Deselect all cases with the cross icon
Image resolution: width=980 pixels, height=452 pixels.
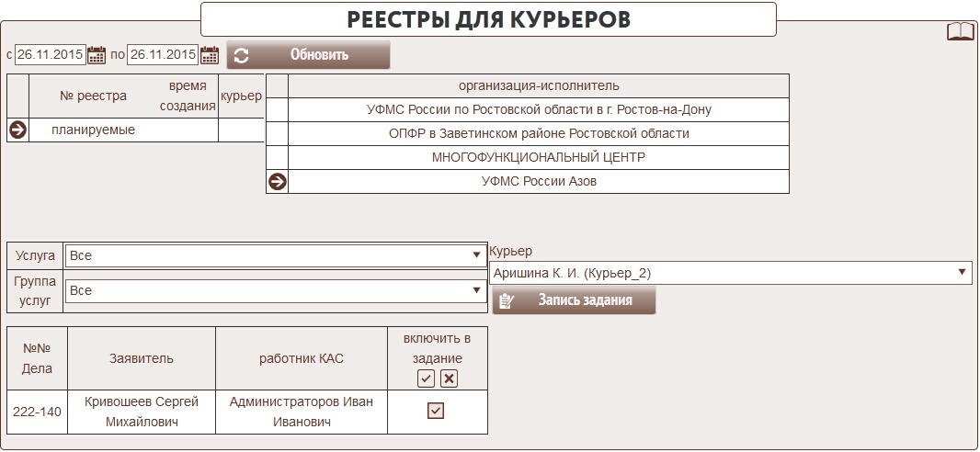pos(449,379)
